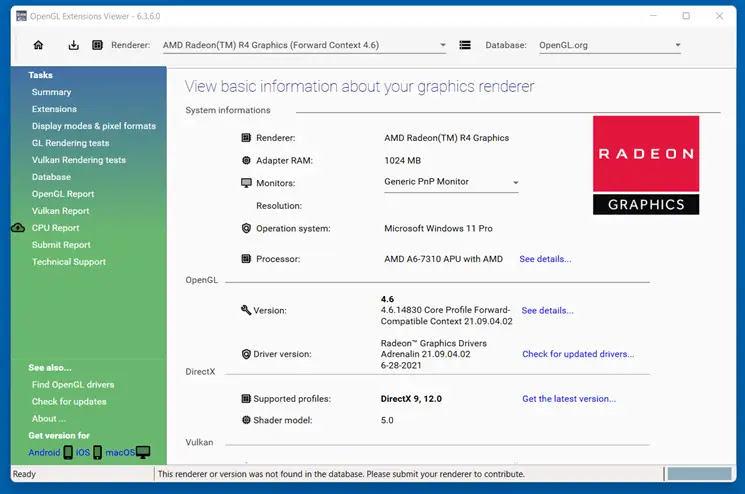Open the Extensions task
This screenshot has height=494, width=745.
tap(54, 109)
